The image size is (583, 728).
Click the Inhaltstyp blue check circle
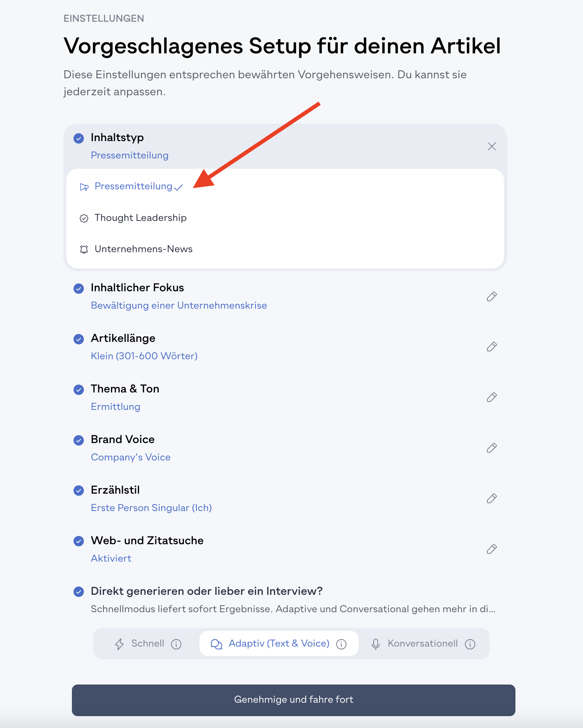point(79,138)
